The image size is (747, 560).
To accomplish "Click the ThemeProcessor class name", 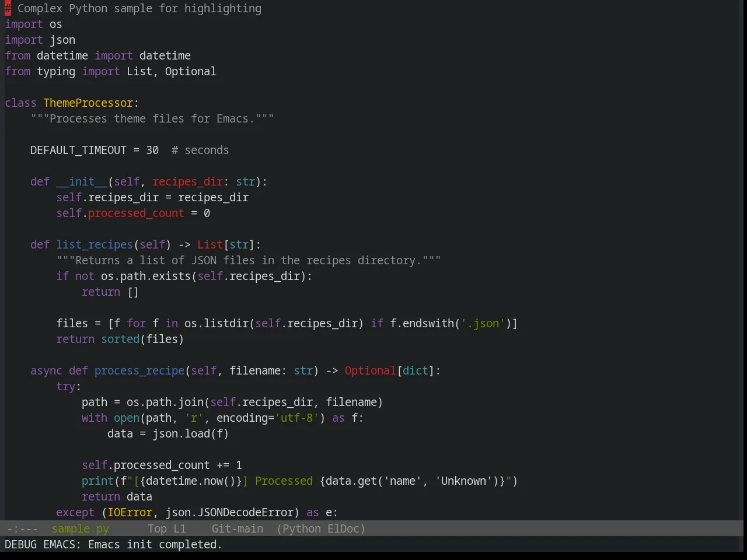I will point(88,103).
